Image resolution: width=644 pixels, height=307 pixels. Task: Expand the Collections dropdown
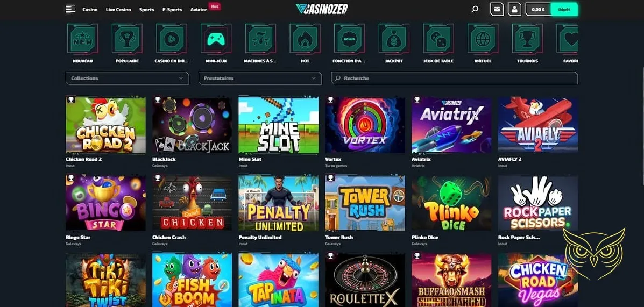tap(128, 78)
